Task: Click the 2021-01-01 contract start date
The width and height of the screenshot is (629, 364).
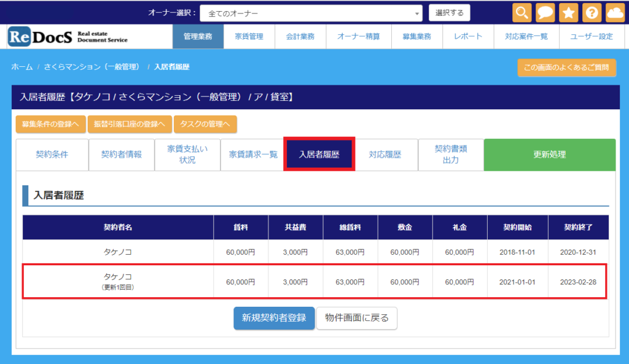Action: point(517,282)
